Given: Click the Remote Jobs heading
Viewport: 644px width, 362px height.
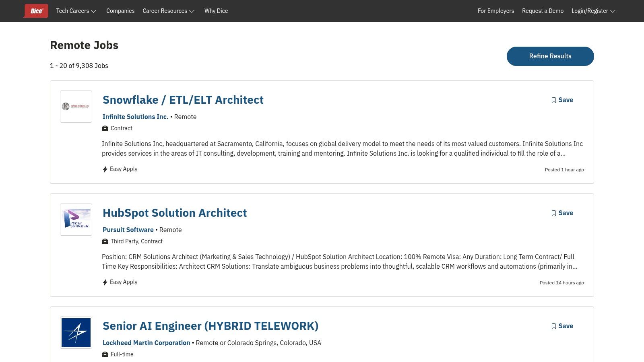Looking at the screenshot, I should [x=84, y=45].
